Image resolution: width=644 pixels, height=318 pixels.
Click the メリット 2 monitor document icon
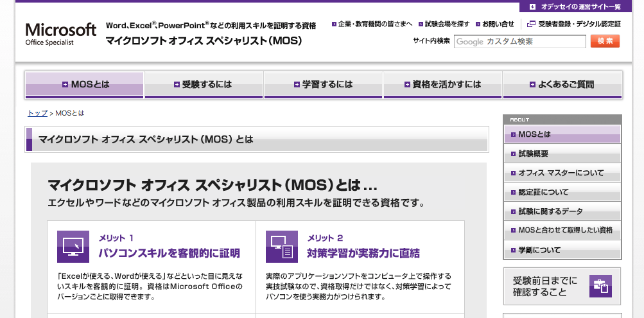click(x=282, y=247)
